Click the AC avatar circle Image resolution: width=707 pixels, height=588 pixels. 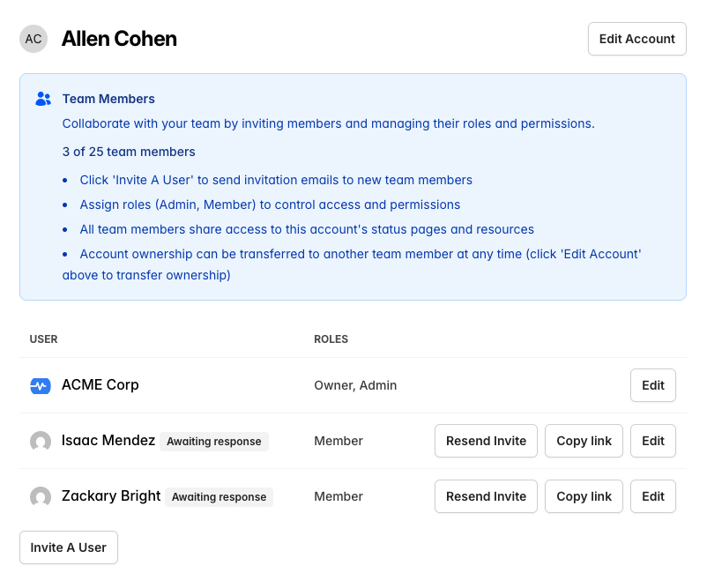pos(33,39)
